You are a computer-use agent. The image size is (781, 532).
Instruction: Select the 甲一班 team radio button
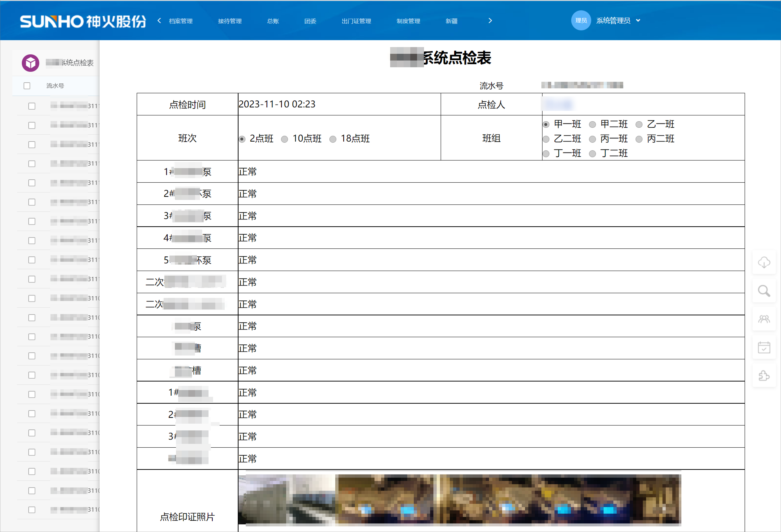click(x=546, y=124)
